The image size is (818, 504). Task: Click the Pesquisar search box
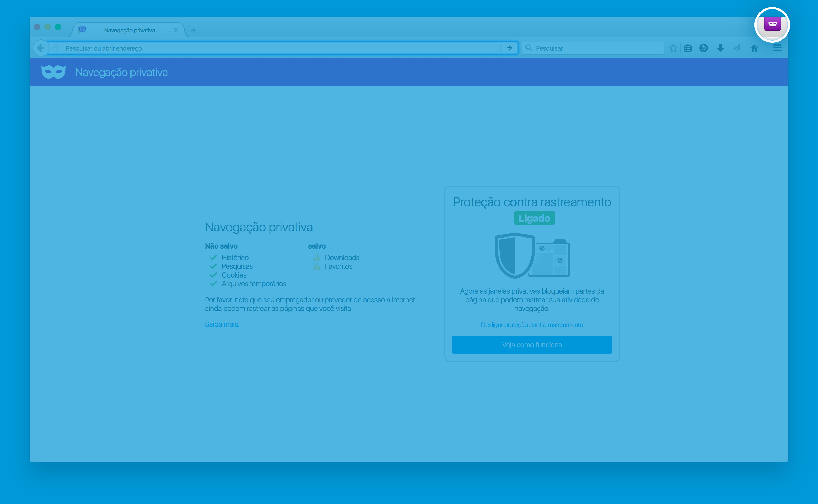click(x=593, y=48)
